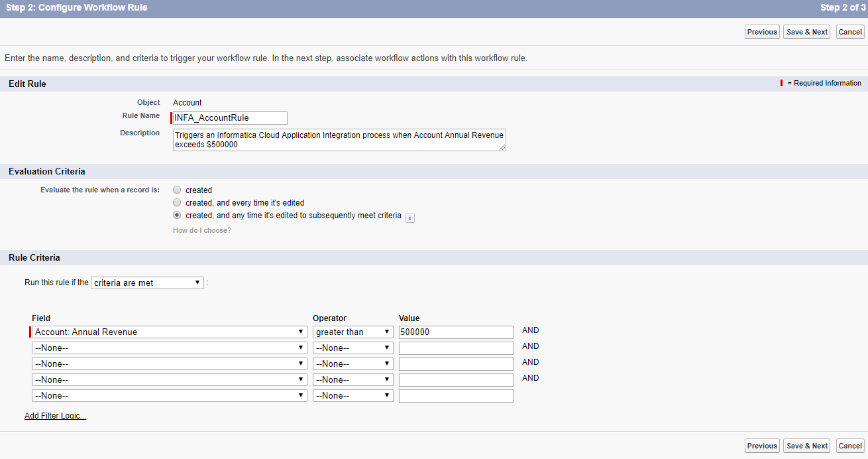Click the "Field" column header
The width and height of the screenshot is (868, 459).
point(41,318)
